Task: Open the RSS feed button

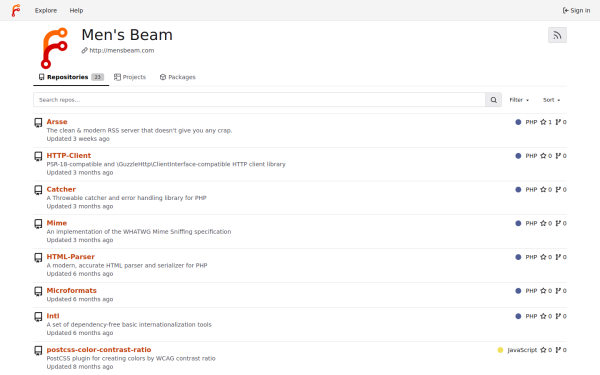Action: 557,35
